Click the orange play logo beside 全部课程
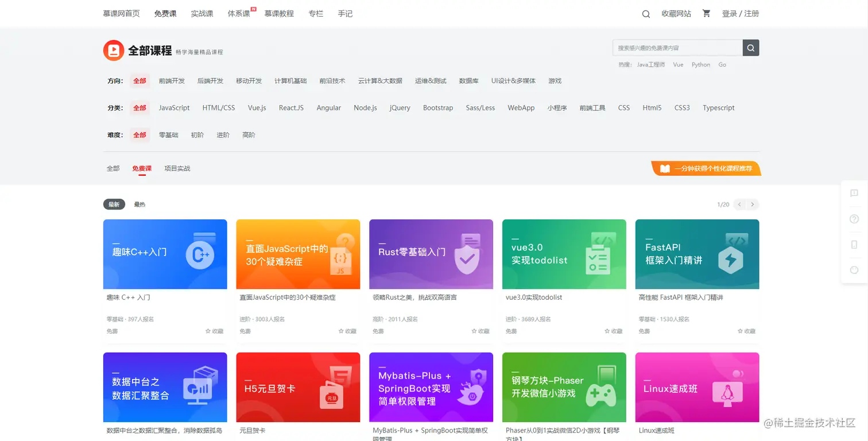Viewport: 868px width, 441px height. (114, 51)
